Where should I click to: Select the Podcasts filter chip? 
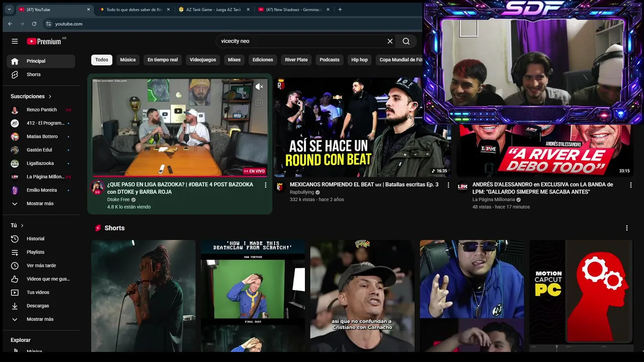[x=330, y=60]
